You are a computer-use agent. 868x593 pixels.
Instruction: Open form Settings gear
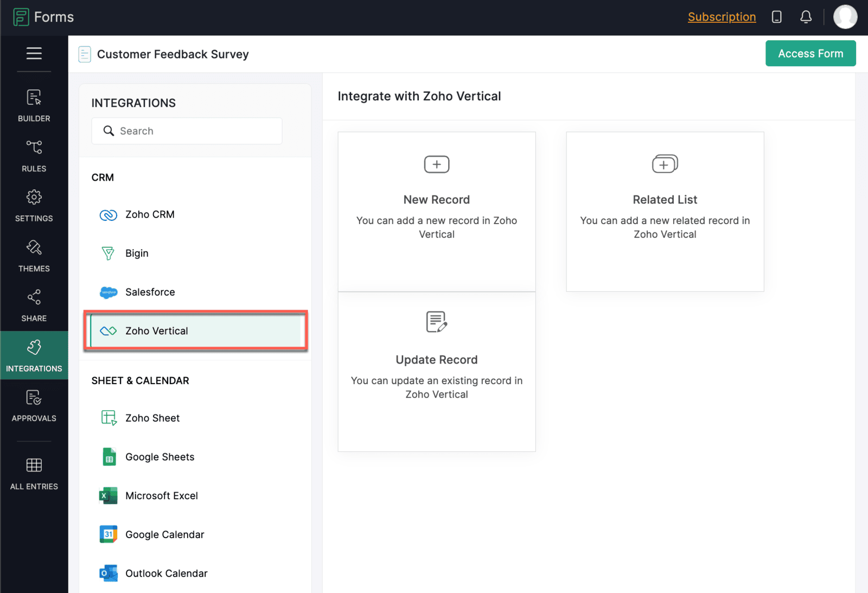(x=34, y=206)
